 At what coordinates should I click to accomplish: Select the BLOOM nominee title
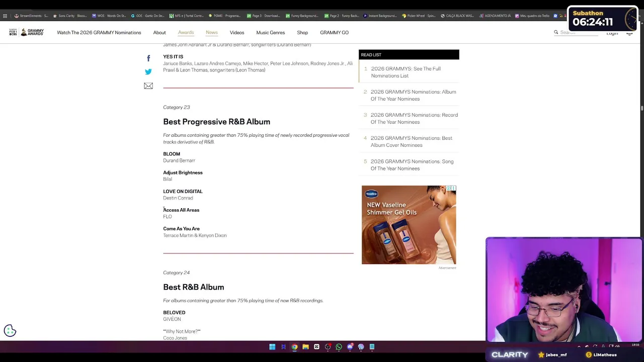tap(172, 154)
